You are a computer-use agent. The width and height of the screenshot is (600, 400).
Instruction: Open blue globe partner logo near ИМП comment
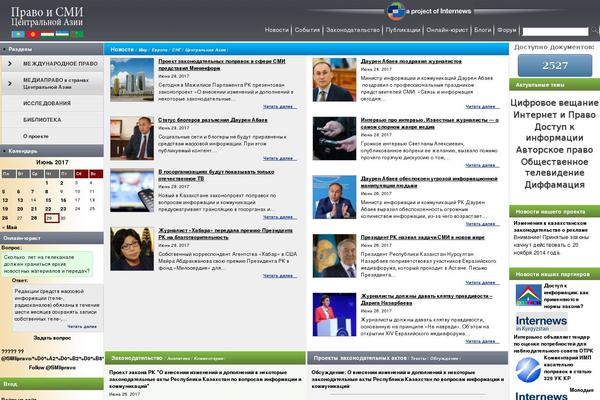(528, 370)
